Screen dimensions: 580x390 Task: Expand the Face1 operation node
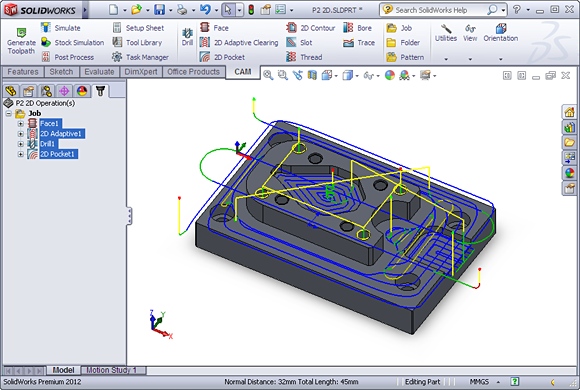[21, 124]
